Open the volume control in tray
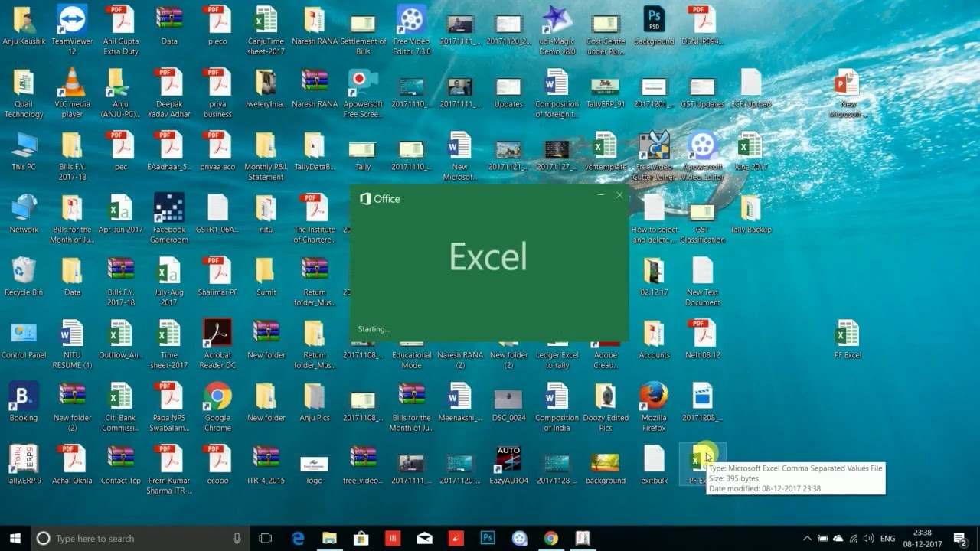980x551 pixels. 869,539
